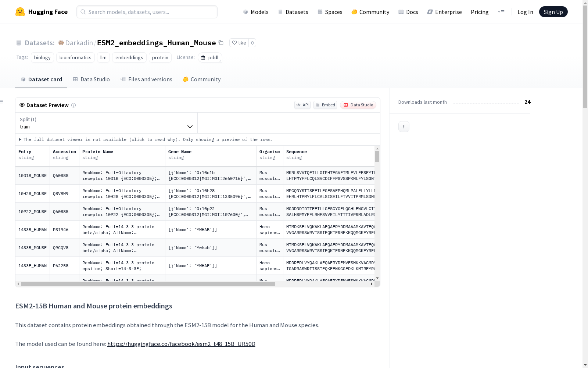Open Spaces in the top navigation
588x368 pixels.
point(330,12)
